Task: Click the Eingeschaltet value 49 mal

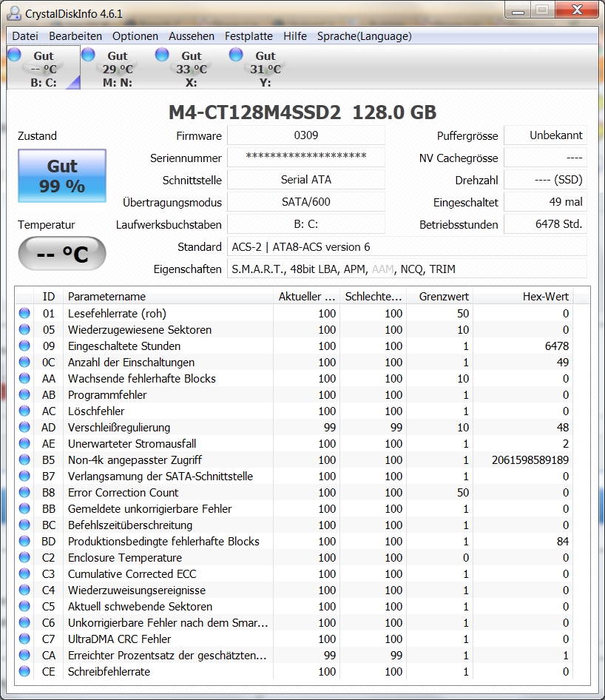Action: pyautogui.click(x=545, y=202)
